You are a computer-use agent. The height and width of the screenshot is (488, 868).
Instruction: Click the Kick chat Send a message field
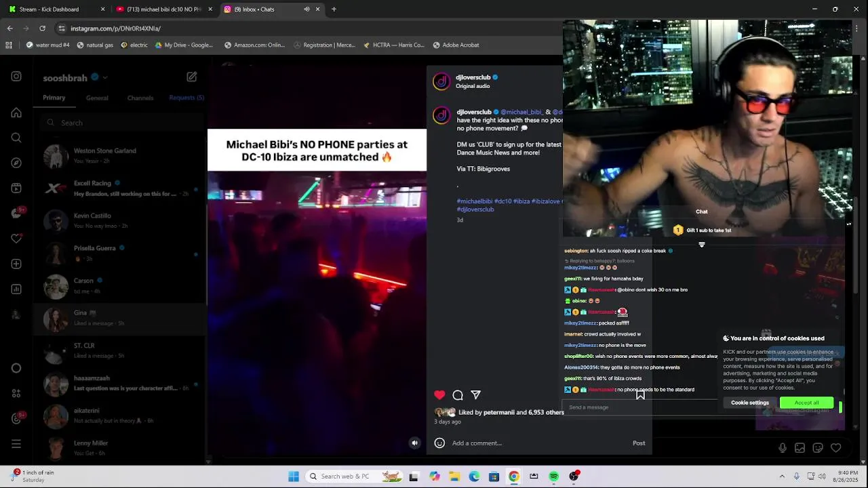[640, 407]
